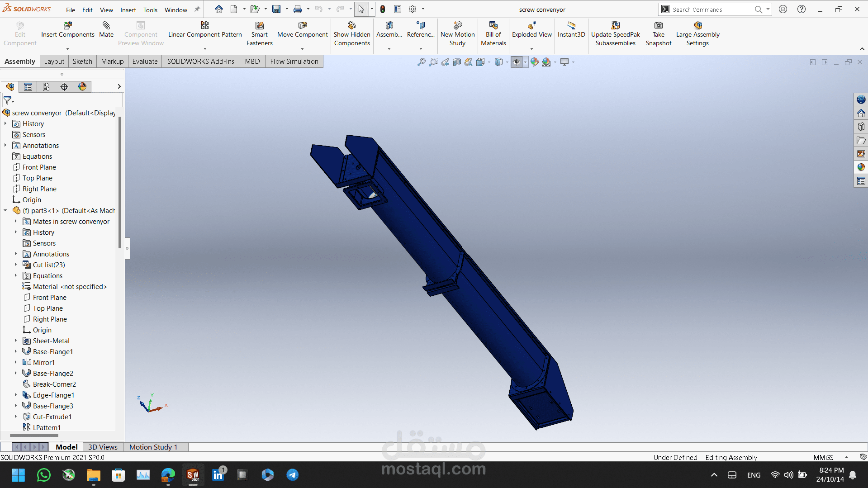Select the Mate tool
The height and width of the screenshot is (488, 868).
point(106,30)
